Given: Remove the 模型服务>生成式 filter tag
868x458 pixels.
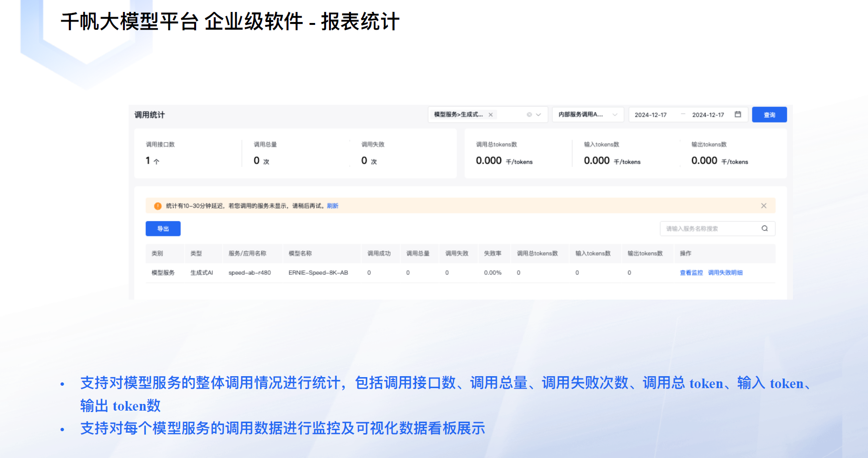Looking at the screenshot, I should 491,115.
